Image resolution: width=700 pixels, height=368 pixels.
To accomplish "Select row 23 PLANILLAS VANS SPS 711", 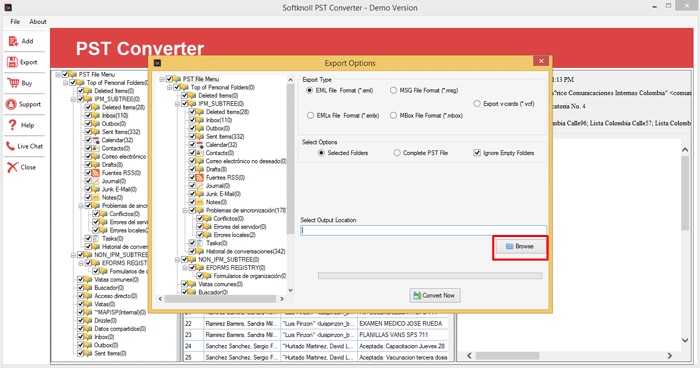I will pos(316,335).
